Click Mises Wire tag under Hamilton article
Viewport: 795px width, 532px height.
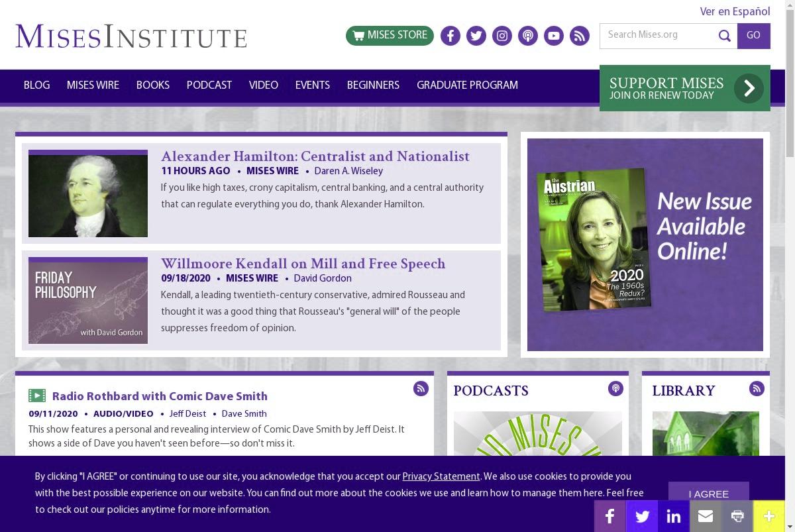[272, 171]
